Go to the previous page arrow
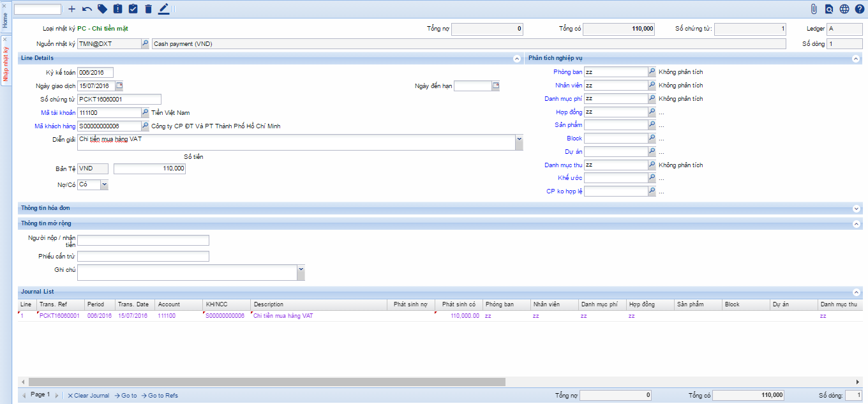 click(x=24, y=396)
